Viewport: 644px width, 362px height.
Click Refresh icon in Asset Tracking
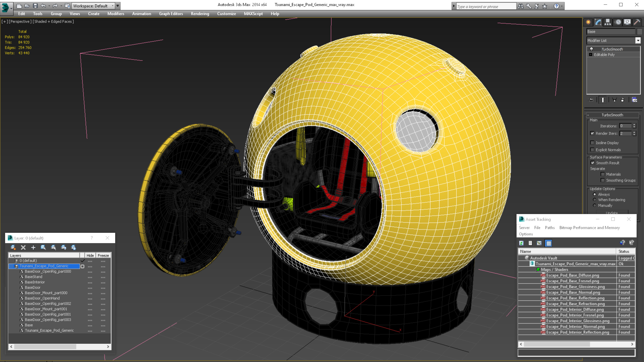pyautogui.click(x=521, y=243)
